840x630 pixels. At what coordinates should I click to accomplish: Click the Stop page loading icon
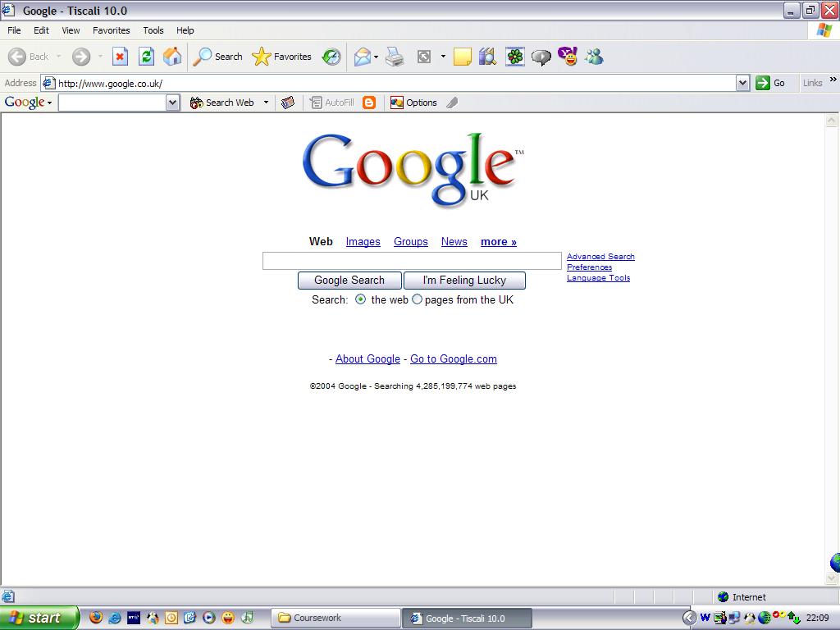pos(120,57)
